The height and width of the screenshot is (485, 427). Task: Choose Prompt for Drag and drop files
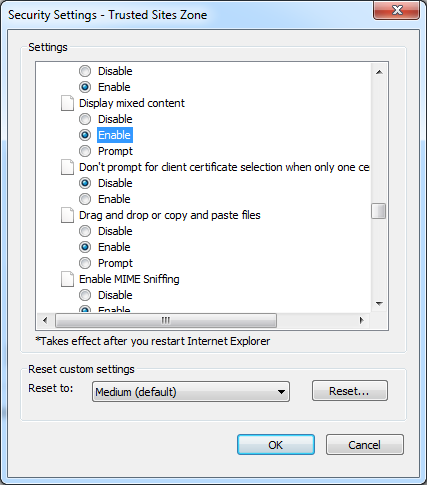(85, 263)
